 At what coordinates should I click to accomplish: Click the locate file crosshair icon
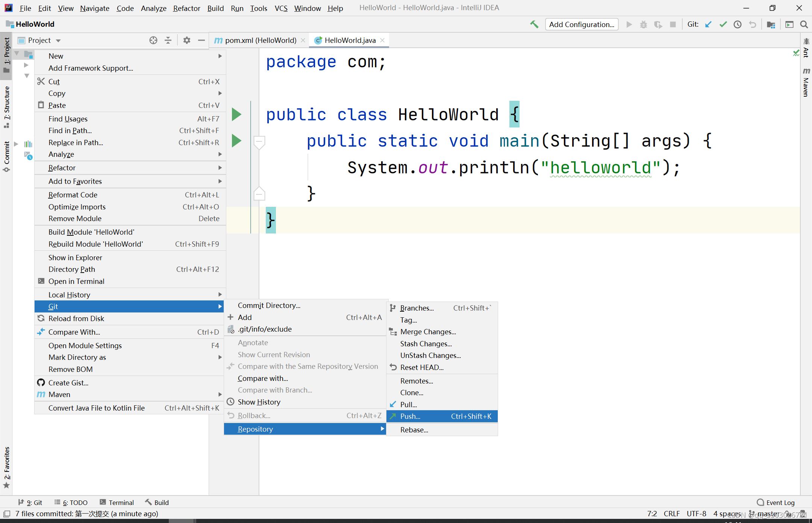153,40
